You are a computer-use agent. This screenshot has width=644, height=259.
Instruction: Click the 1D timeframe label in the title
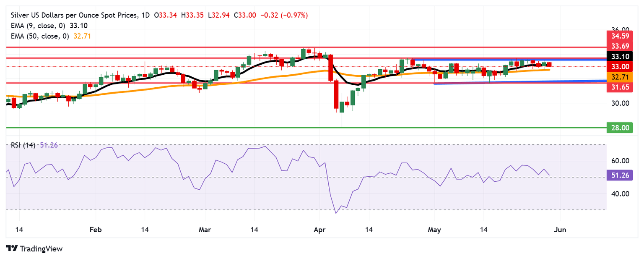point(146,16)
